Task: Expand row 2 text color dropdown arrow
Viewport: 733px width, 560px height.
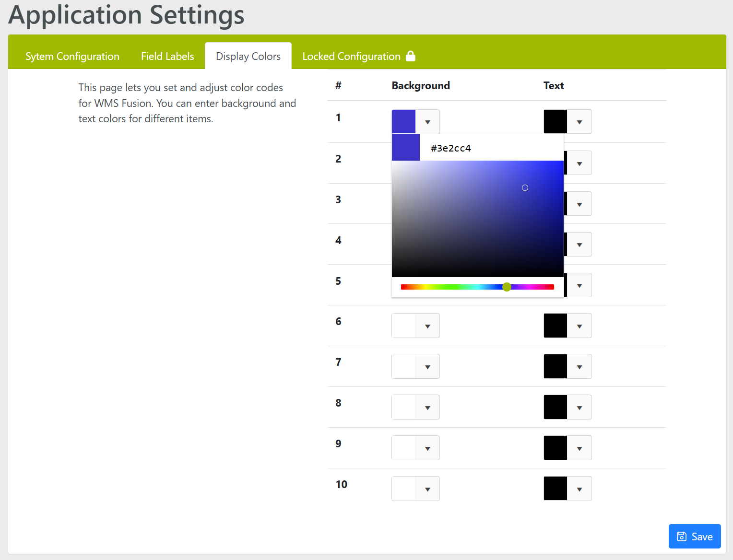Action: coord(579,163)
